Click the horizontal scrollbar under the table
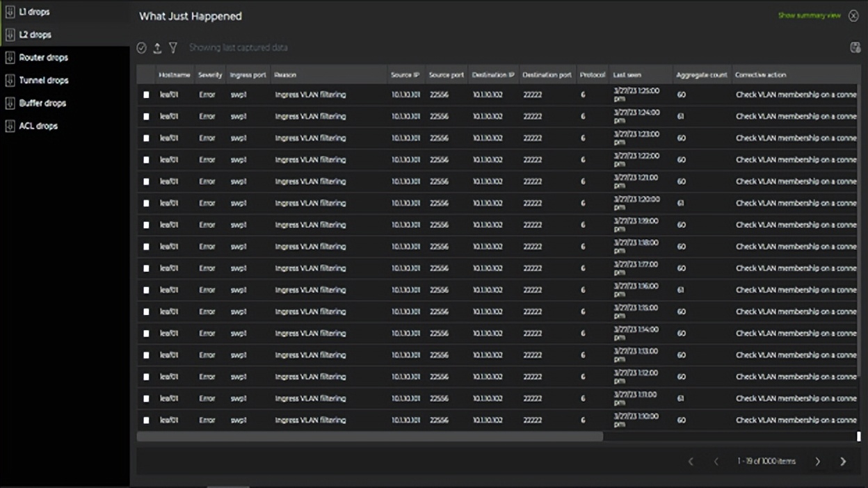 coord(370,437)
